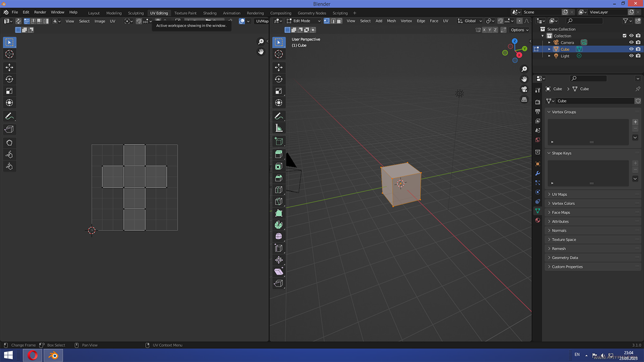
Task: Add a new vertex group
Action: point(635,122)
